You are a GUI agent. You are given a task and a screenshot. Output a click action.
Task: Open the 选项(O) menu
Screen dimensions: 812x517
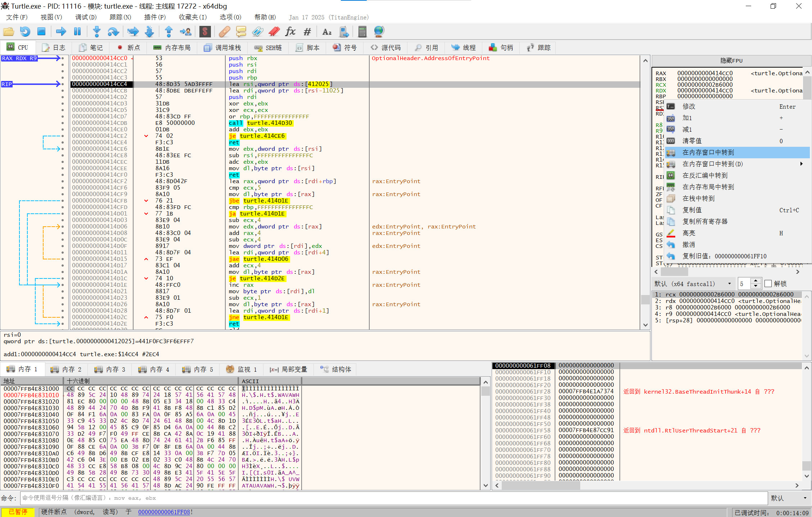click(230, 17)
